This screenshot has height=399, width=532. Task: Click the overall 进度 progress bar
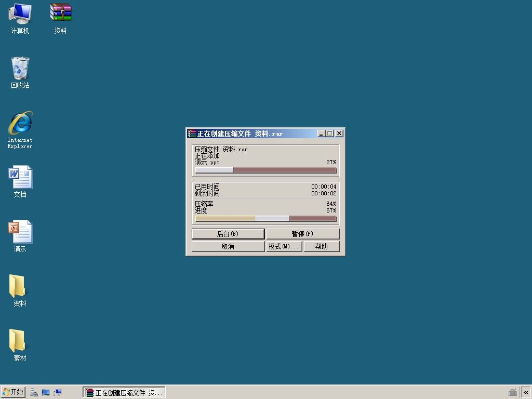[266, 219]
